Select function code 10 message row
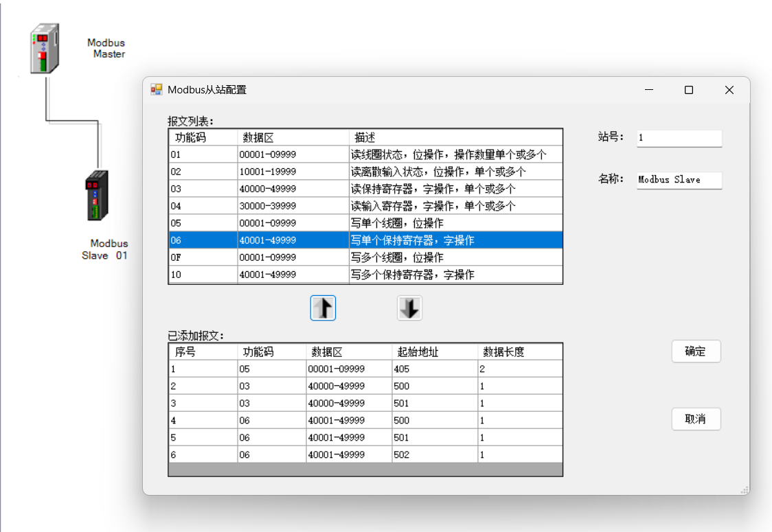The width and height of the screenshot is (772, 532). 365,275
